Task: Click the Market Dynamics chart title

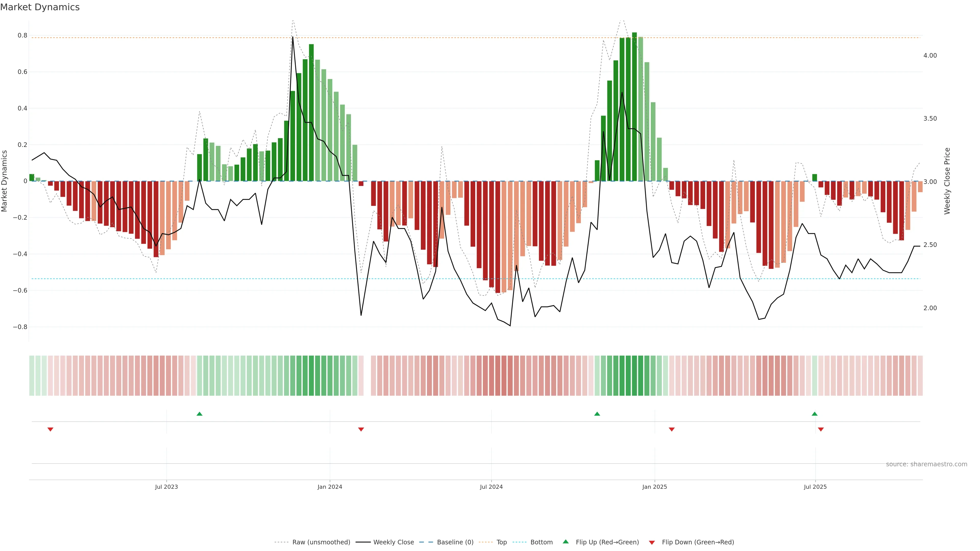Action: [40, 7]
